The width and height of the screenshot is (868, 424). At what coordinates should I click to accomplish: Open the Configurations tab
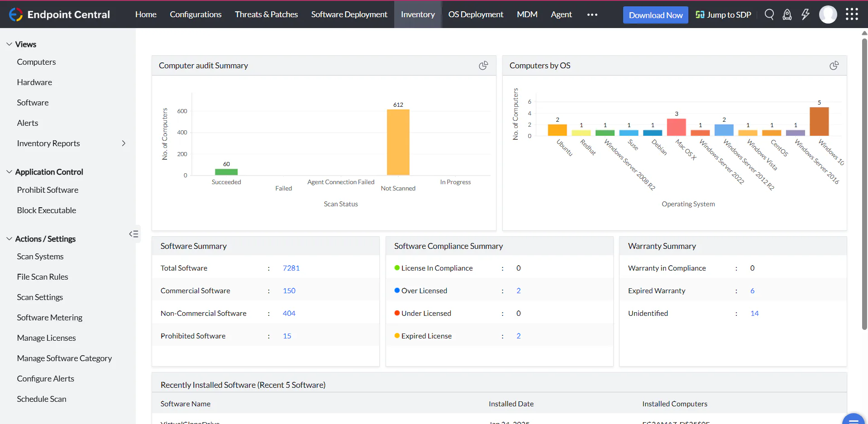pyautogui.click(x=196, y=14)
